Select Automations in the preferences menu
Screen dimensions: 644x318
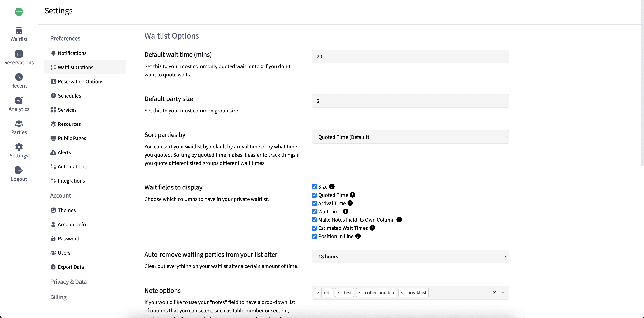coord(72,167)
